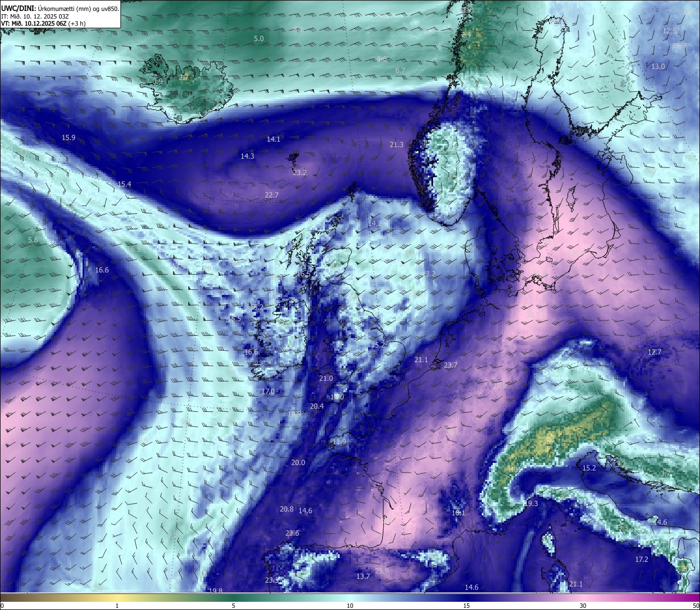Click the 12.5 value in the top-right corner

[670, 31]
